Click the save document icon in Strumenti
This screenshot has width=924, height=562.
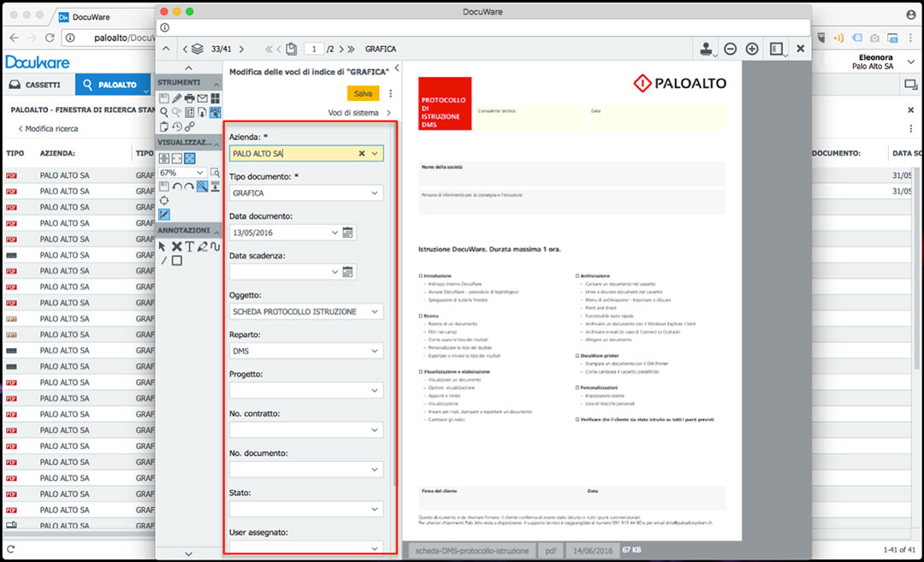point(163,98)
